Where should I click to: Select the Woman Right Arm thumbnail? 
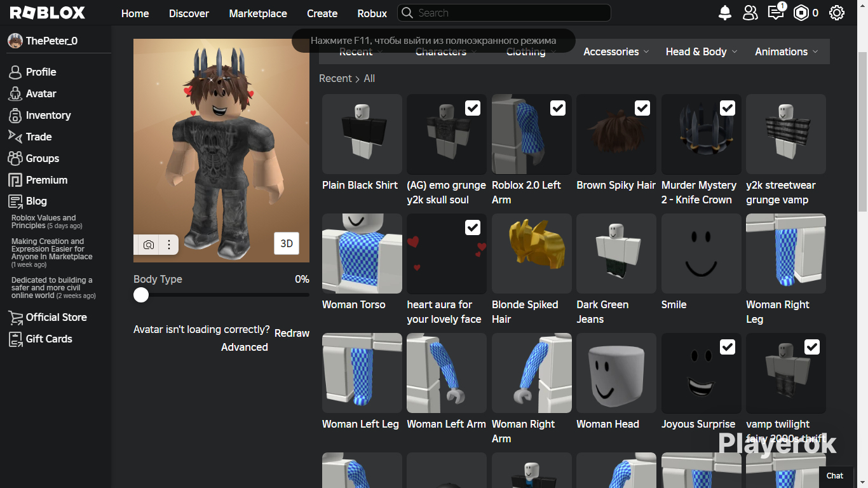pos(532,373)
